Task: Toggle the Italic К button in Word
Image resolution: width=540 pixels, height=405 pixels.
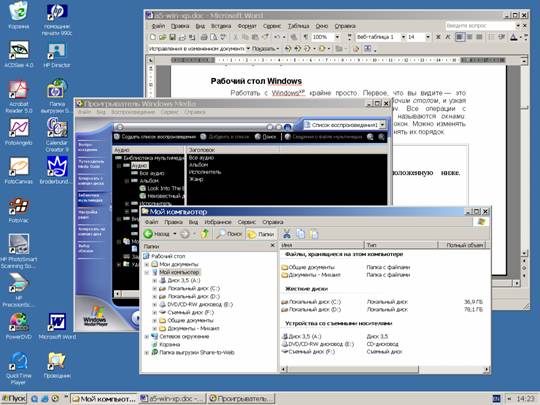Action: pyautogui.click(x=448, y=37)
